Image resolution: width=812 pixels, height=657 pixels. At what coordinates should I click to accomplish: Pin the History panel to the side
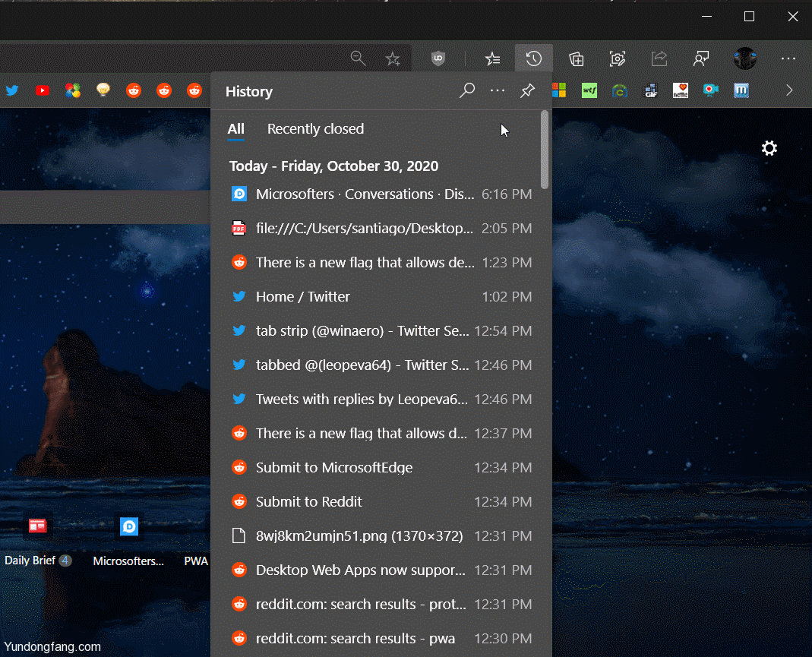click(x=527, y=91)
